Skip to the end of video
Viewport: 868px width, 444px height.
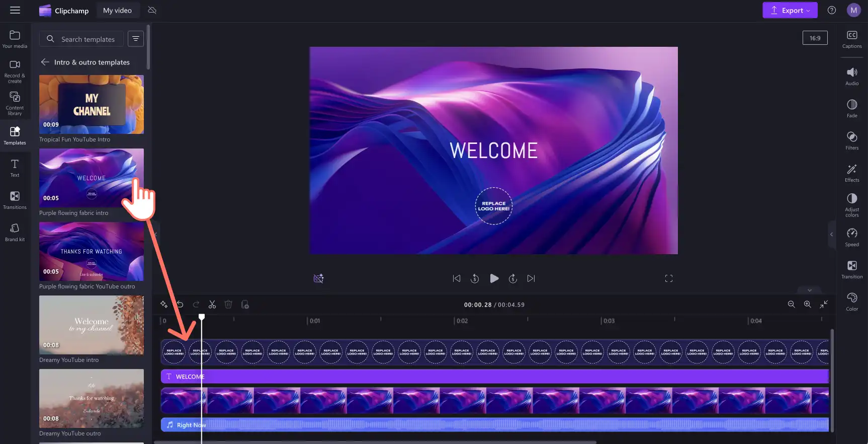[531, 278]
